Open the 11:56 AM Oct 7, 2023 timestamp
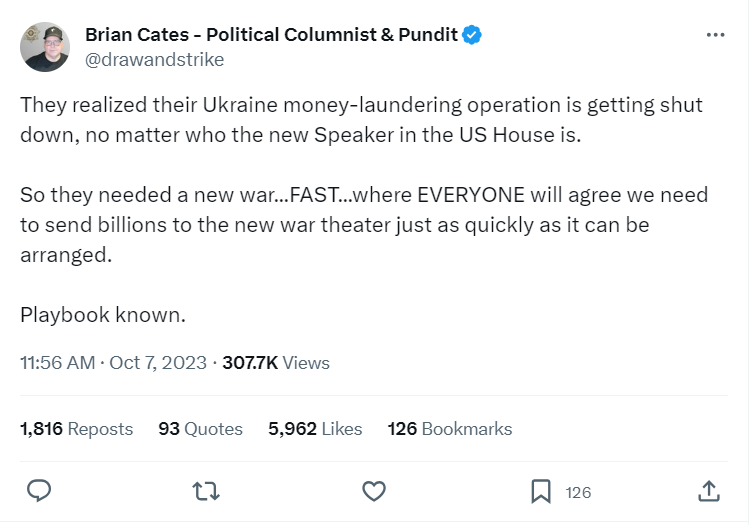The width and height of the screenshot is (750, 525). tap(113, 363)
